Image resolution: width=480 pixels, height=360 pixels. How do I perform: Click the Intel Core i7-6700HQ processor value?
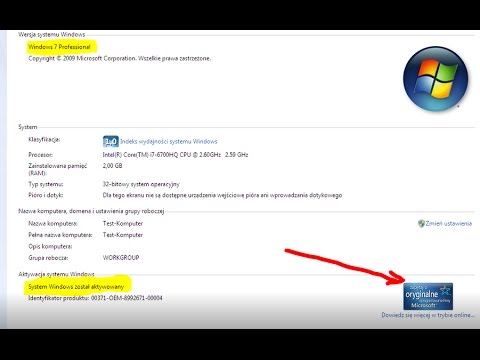(x=175, y=155)
